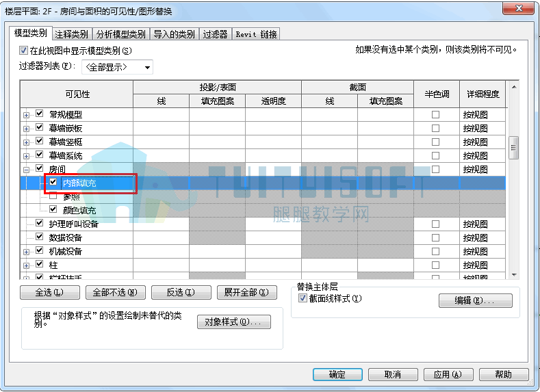This screenshot has width=540, height=392.
Task: Click the 详细程度 column header
Action: [x=483, y=94]
